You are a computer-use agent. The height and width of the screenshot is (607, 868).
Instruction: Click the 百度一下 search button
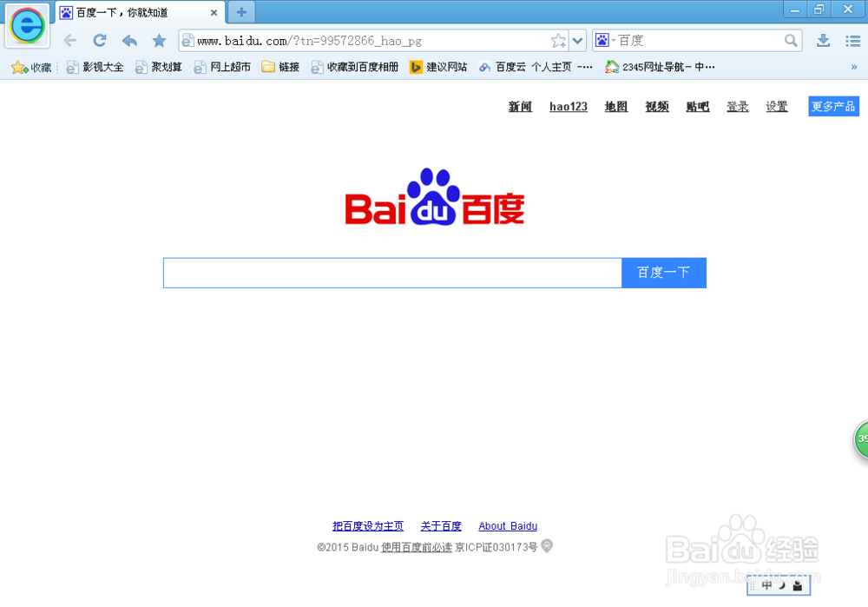tap(663, 272)
